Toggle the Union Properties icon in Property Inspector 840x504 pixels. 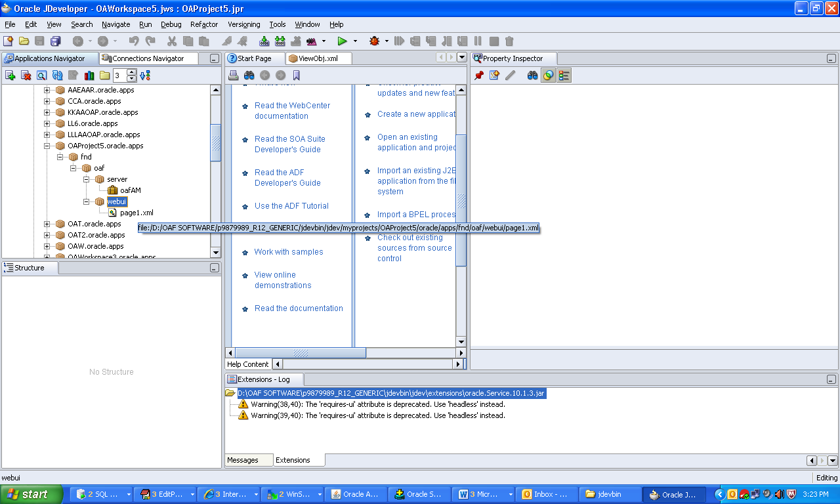(x=548, y=75)
